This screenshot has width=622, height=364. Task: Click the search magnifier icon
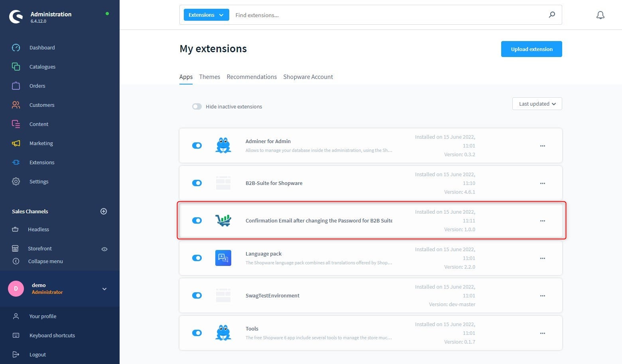coord(552,15)
